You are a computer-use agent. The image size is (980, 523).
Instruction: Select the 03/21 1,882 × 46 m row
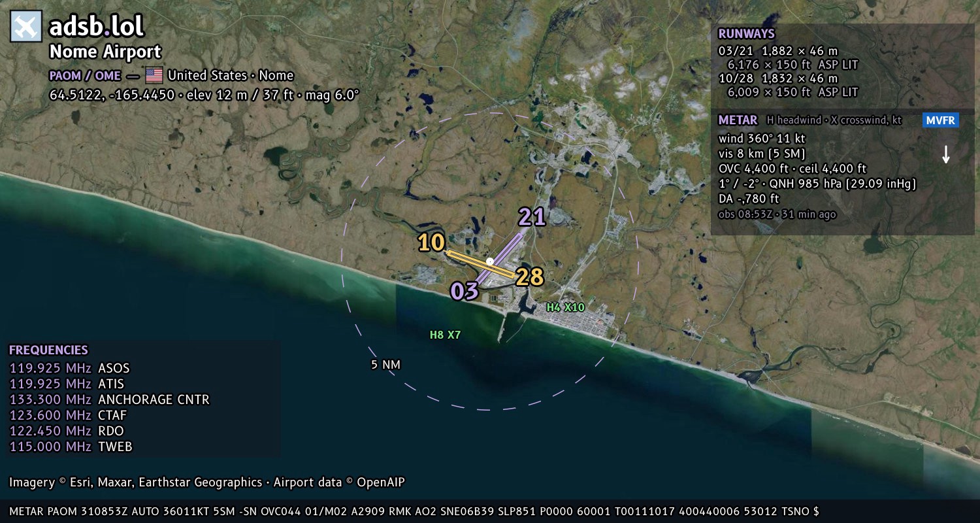778,51
